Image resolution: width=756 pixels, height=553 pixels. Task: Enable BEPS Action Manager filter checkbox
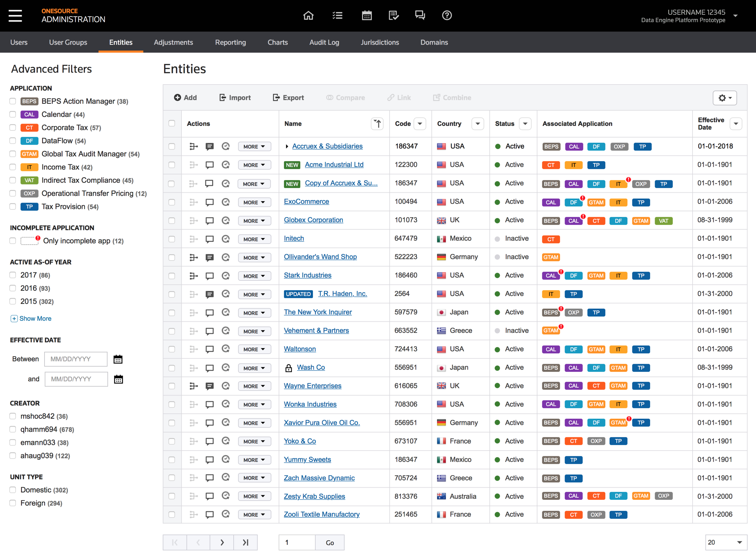(x=13, y=101)
